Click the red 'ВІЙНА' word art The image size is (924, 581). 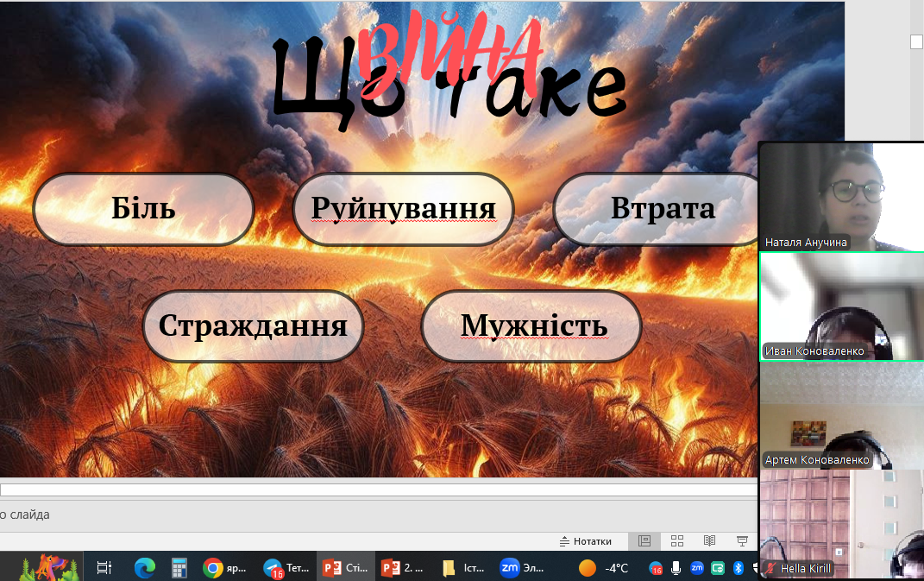point(450,54)
